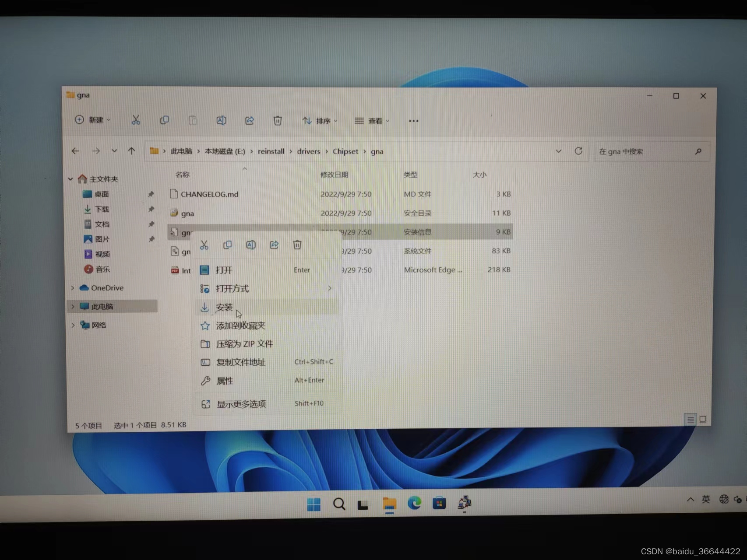This screenshot has width=747, height=560.
Task: Go forward with the right arrow
Action: (96, 151)
